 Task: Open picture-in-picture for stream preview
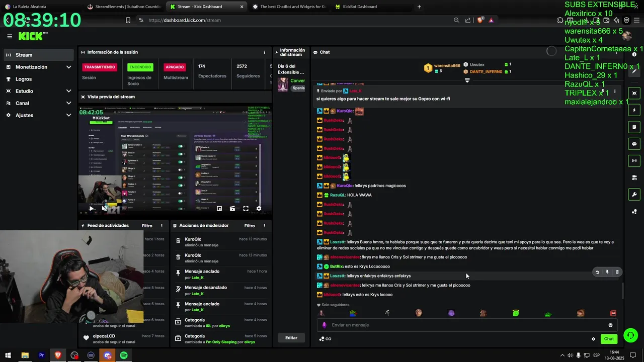(x=219, y=208)
